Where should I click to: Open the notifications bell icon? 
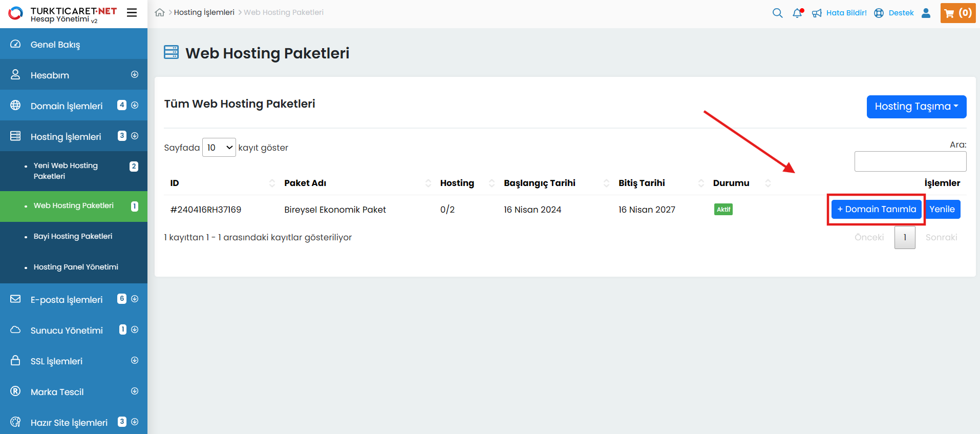tap(797, 13)
